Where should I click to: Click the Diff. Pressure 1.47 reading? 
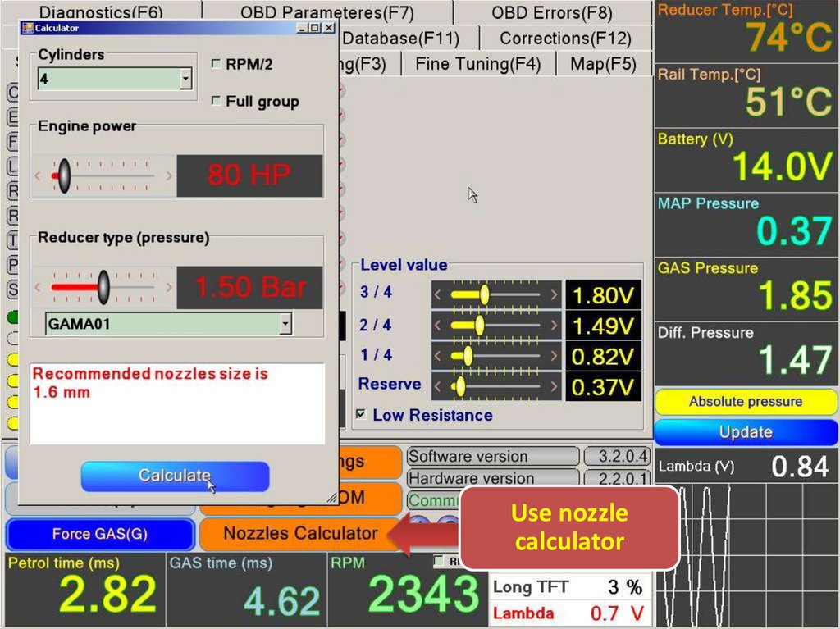point(796,359)
